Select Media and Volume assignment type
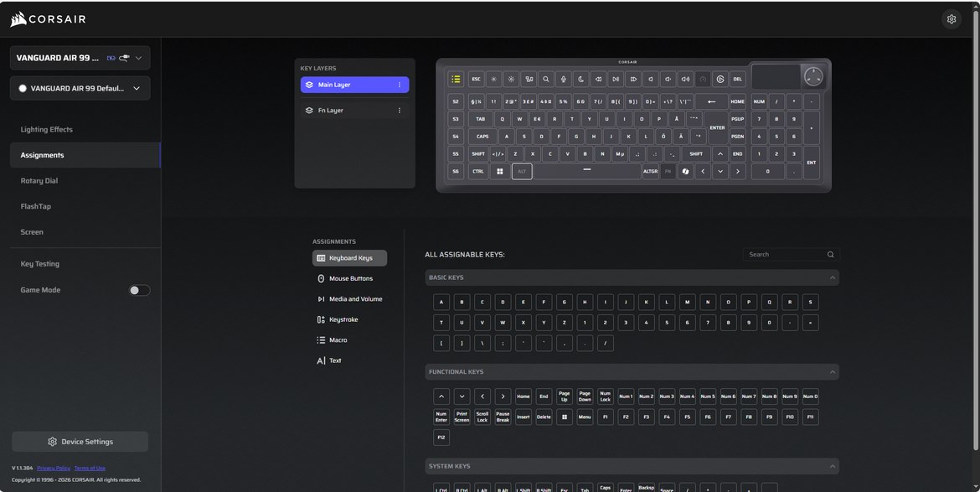The image size is (980, 492). [x=355, y=299]
